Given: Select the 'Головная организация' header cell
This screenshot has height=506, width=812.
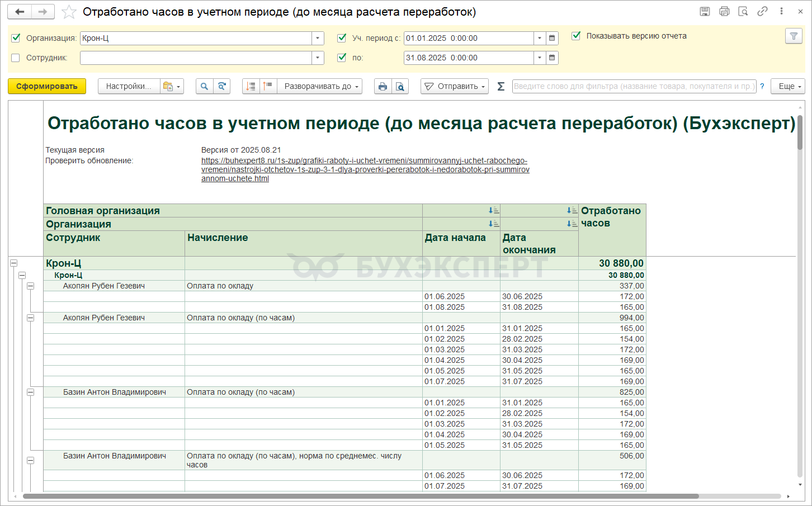Looking at the screenshot, I should pos(233,211).
